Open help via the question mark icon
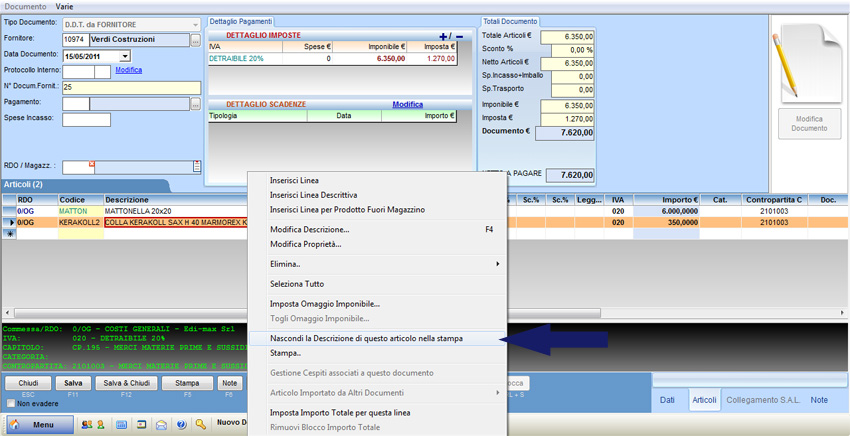 pyautogui.click(x=181, y=425)
